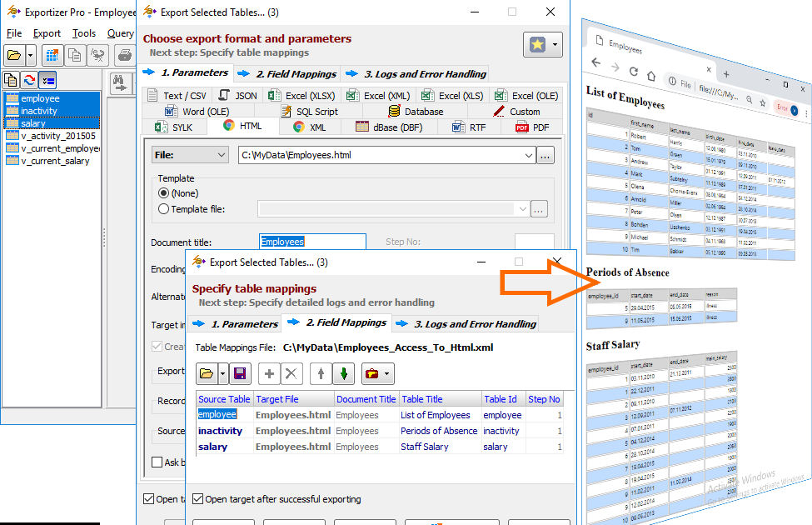Add a new table mapping with plus icon
The width and height of the screenshot is (812, 525).
[270, 373]
